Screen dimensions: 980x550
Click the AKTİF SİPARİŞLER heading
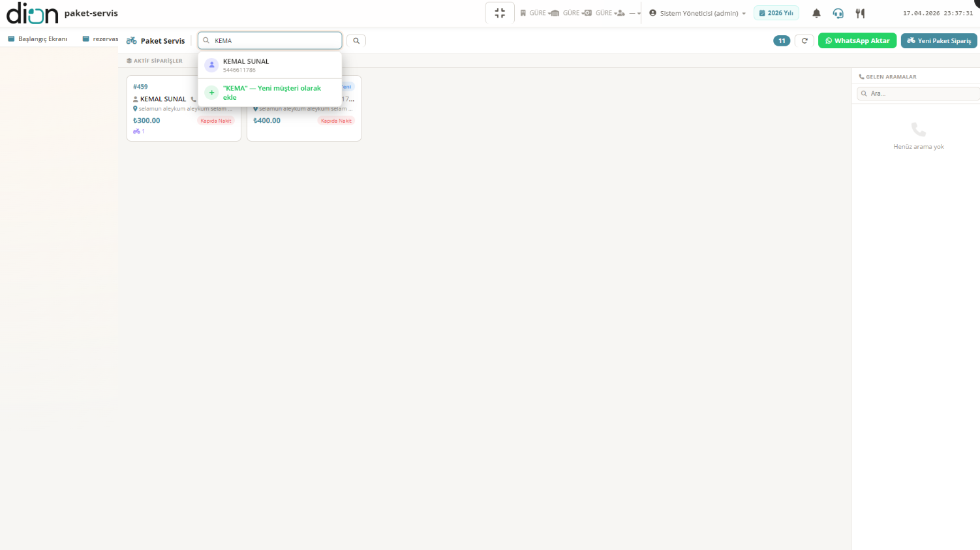158,61
